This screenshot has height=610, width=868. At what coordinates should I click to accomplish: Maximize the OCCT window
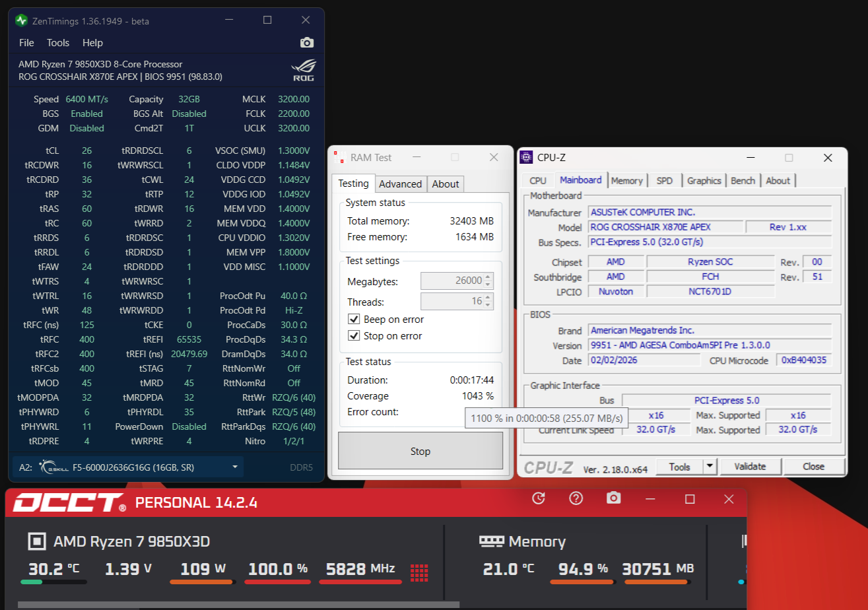point(690,499)
